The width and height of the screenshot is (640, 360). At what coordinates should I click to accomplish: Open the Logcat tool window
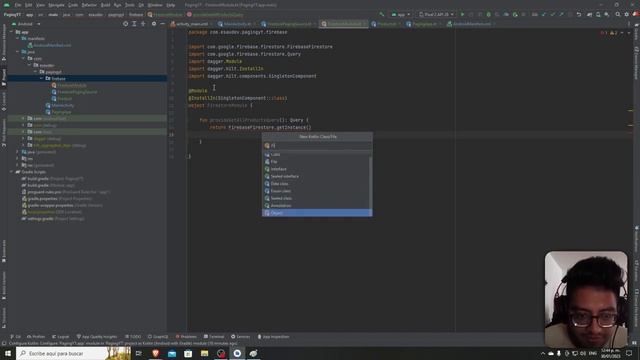60,337
